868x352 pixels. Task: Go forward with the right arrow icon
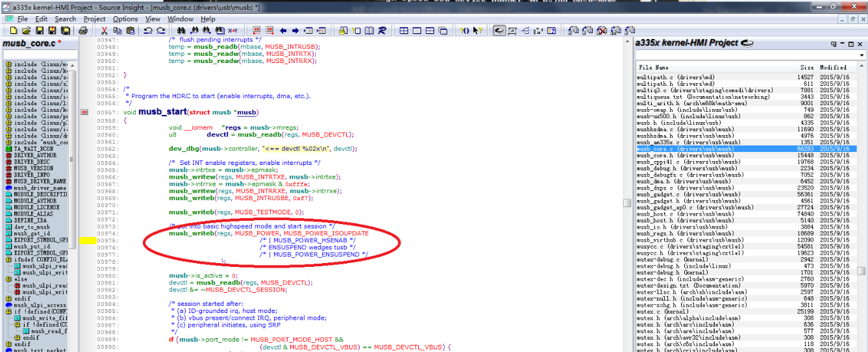click(295, 31)
